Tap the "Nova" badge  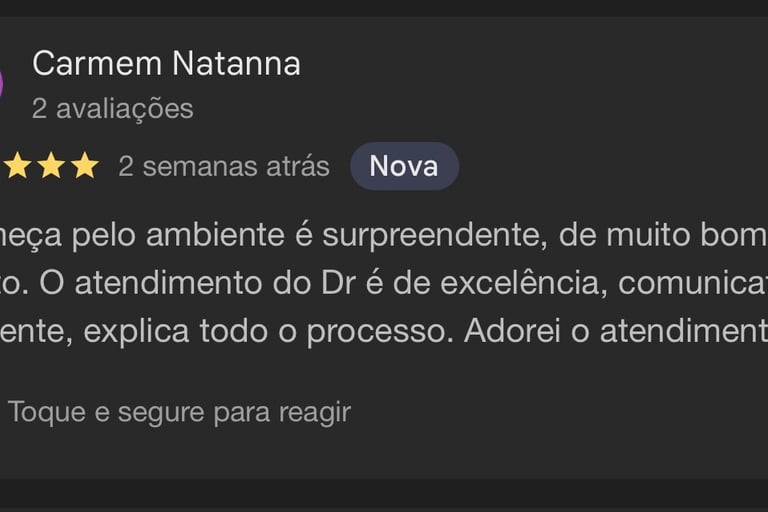pos(404,166)
